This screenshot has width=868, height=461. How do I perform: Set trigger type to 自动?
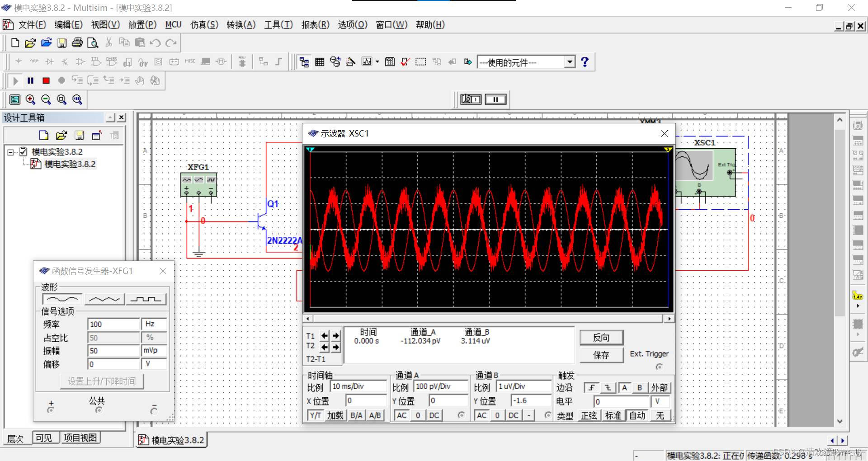[637, 415]
